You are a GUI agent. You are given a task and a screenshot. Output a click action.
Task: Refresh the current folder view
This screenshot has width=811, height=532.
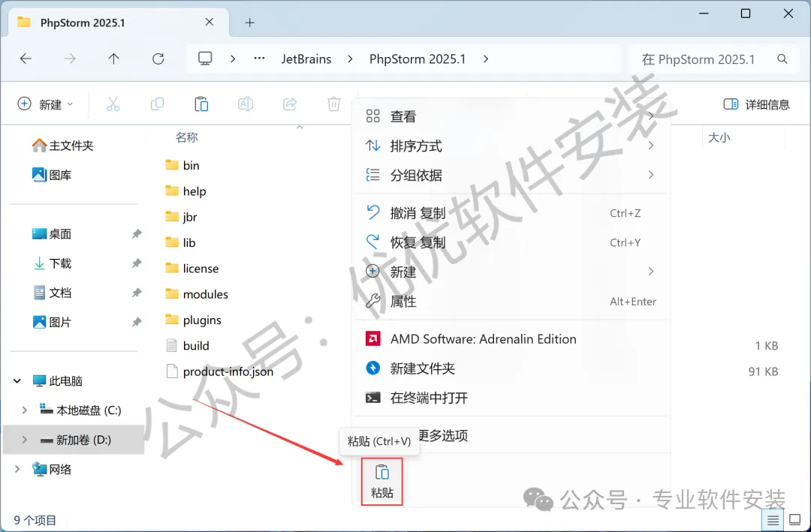click(158, 59)
